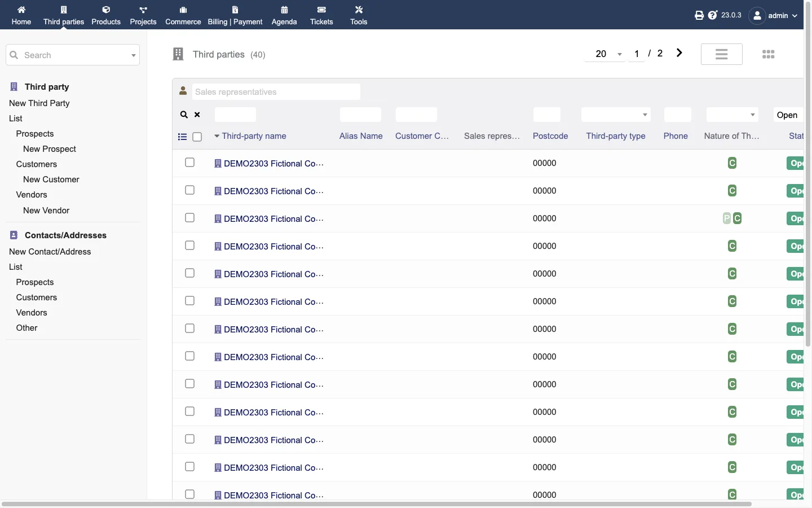The width and height of the screenshot is (812, 508).
Task: Click the admin user avatar icon
Action: coord(757,16)
